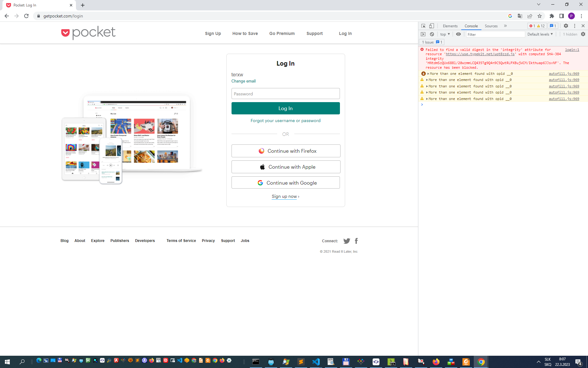The width and height of the screenshot is (588, 368).
Task: Switch to the Sources tab in DevTools
Action: [491, 26]
